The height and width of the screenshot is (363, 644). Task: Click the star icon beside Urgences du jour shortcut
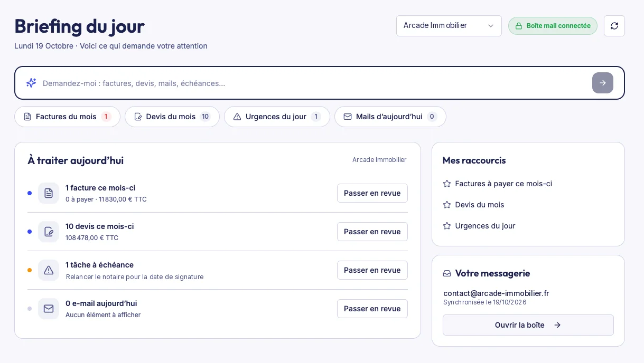(x=447, y=226)
